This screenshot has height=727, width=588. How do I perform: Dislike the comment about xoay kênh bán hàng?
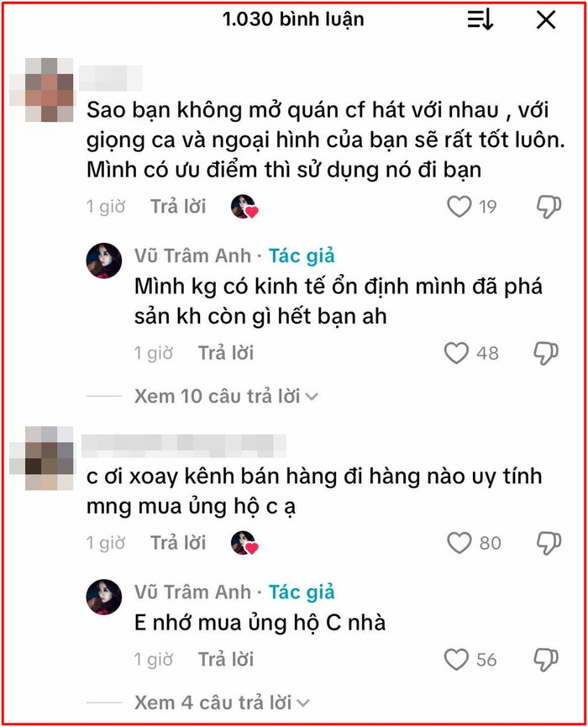coord(549,542)
